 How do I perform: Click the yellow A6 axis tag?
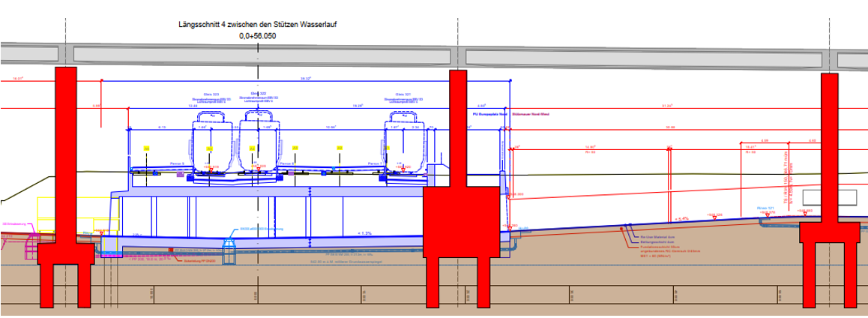click(x=147, y=148)
